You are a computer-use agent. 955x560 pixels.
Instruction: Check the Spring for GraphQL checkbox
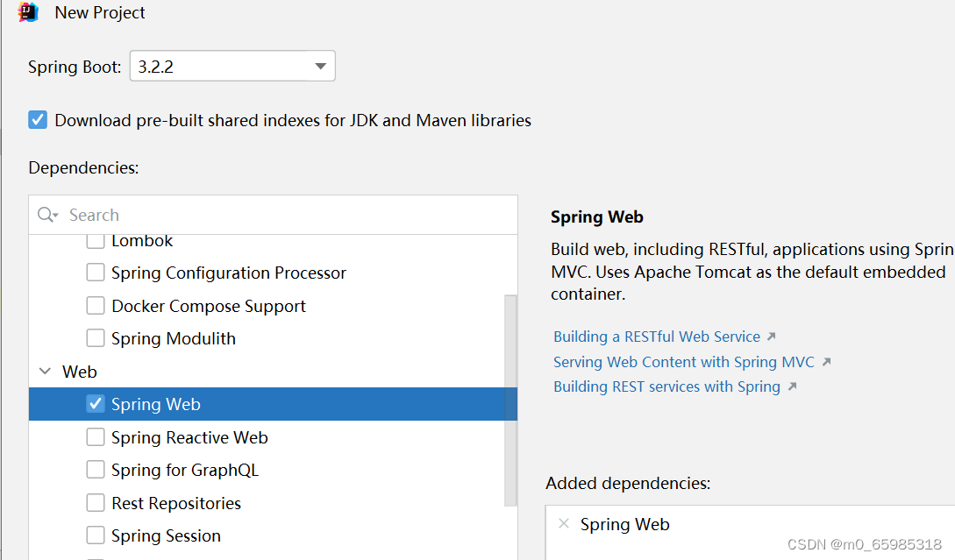pos(96,470)
